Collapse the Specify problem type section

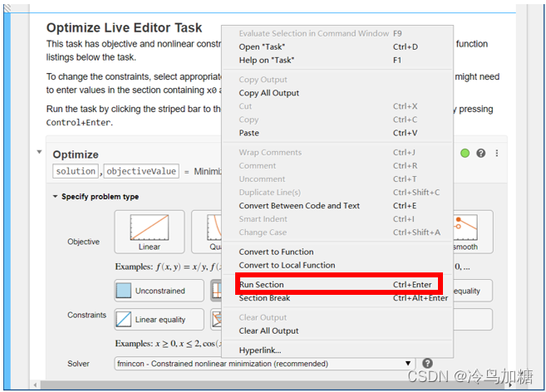pyautogui.click(x=55, y=197)
